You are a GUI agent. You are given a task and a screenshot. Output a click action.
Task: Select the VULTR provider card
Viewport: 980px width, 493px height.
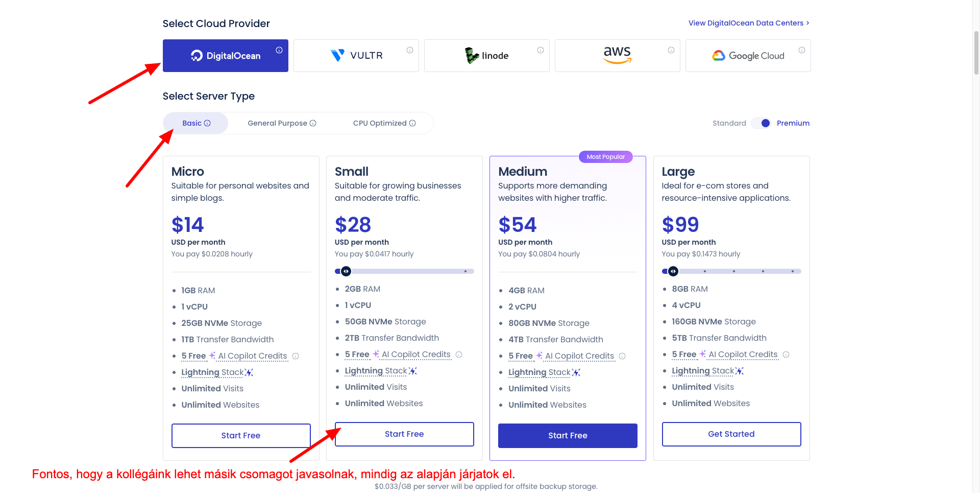[356, 56]
